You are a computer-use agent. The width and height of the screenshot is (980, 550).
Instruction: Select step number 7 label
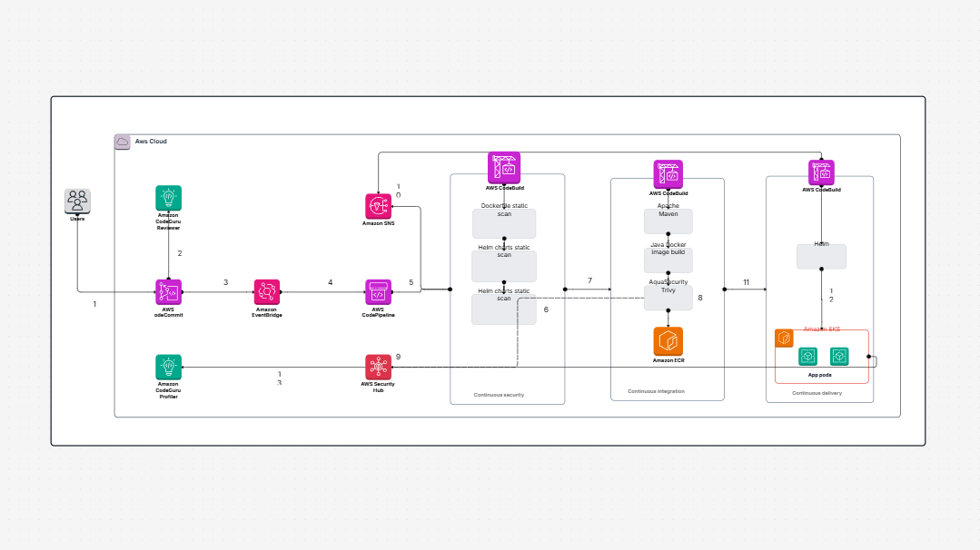coord(590,281)
